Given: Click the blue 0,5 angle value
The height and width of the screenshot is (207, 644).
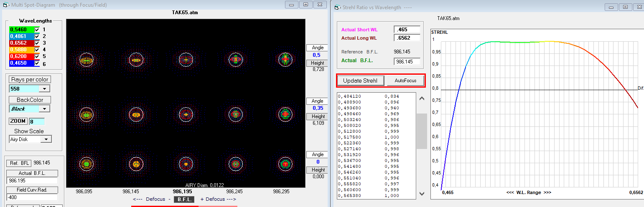Looking at the screenshot, I should pos(317,55).
